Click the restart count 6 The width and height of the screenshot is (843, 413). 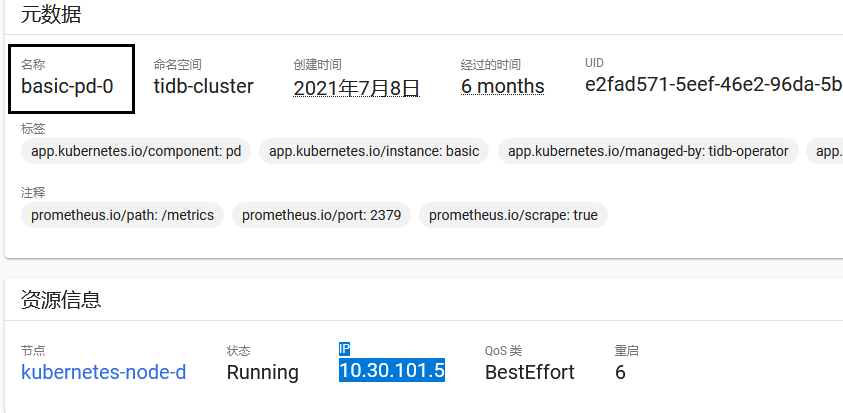click(620, 372)
